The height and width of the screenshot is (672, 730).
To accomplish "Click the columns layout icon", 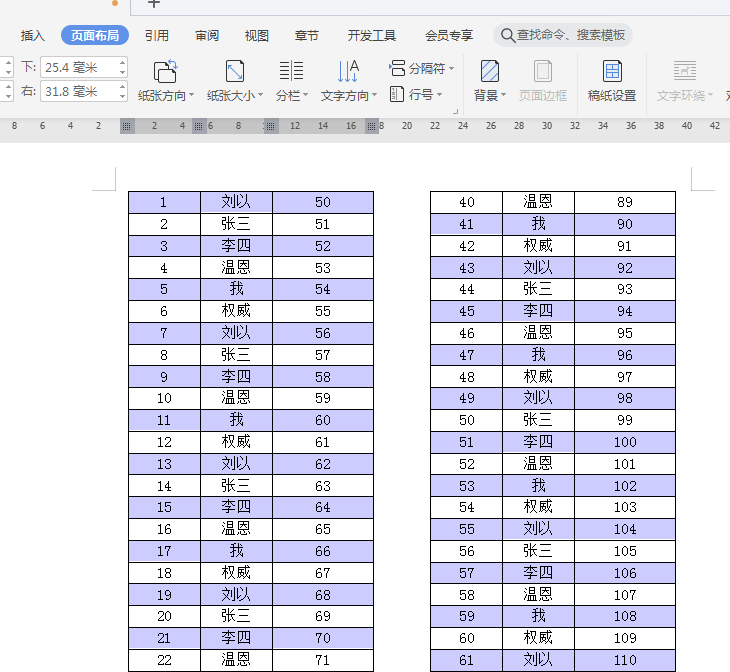I will point(291,72).
